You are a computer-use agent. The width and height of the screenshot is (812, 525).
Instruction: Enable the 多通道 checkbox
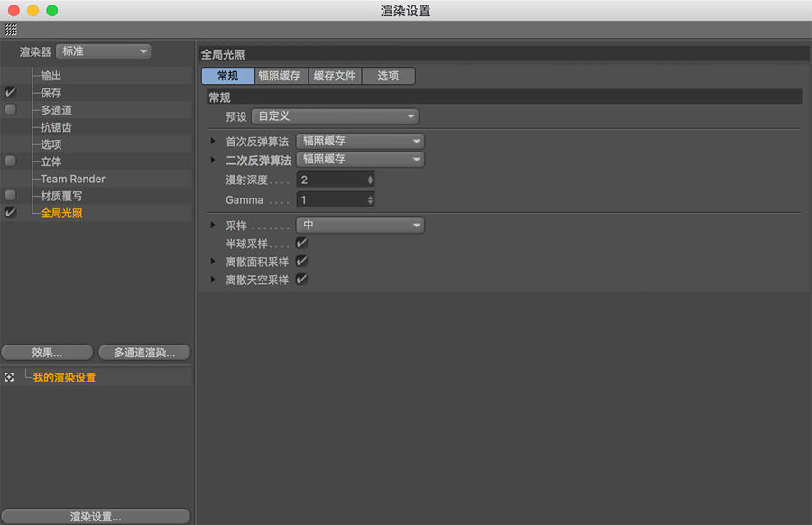click(x=11, y=109)
